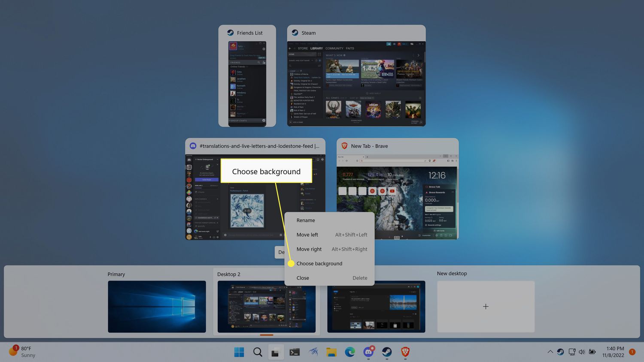Select Close in the desktop context menu
The width and height of the screenshot is (644, 362).
[303, 278]
